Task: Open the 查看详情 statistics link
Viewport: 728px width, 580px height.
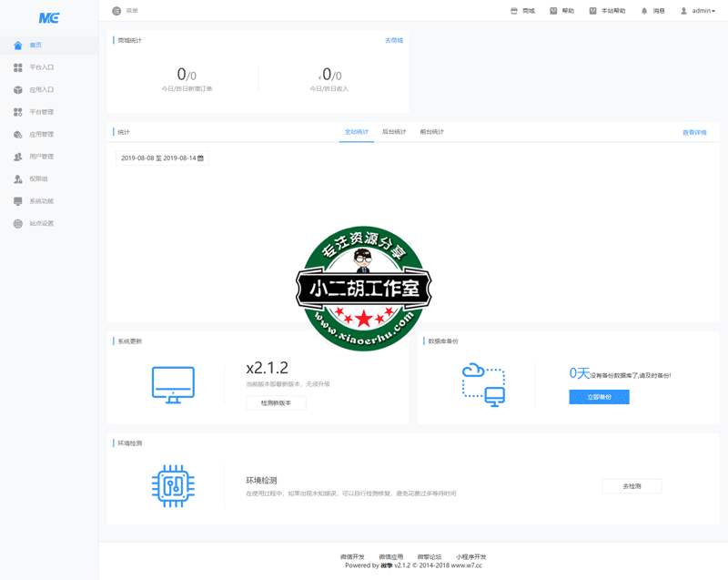Action: pos(694,133)
